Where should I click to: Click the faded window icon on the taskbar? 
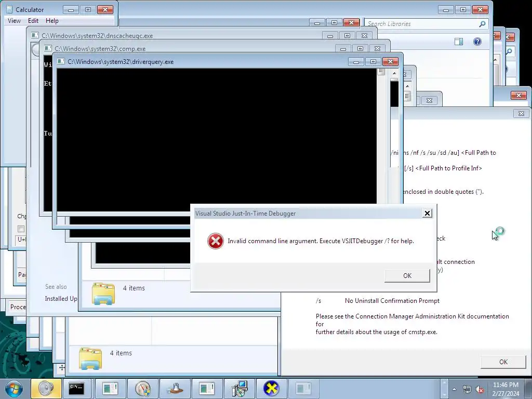point(303,389)
